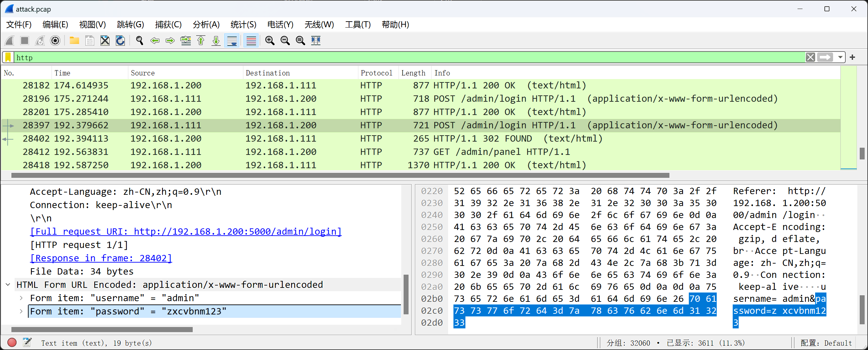Image resolution: width=868 pixels, height=350 pixels.
Task: Clear the http display filter
Action: point(810,58)
